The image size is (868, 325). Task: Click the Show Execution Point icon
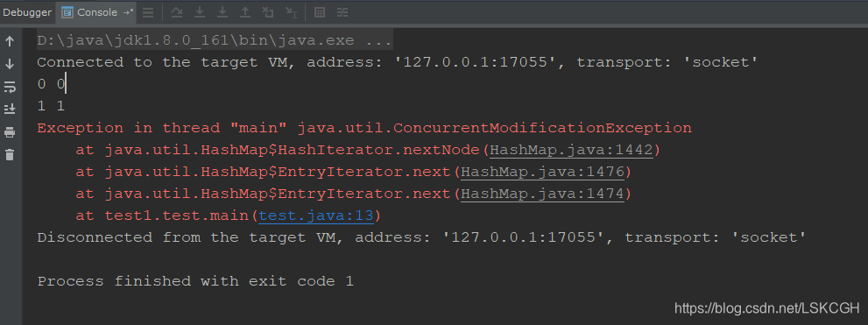148,12
